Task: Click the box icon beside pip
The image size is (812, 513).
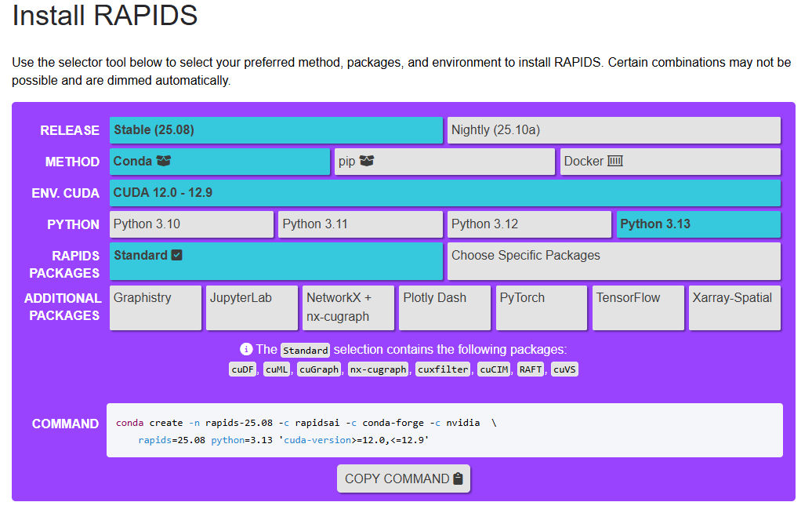Action: tap(367, 161)
